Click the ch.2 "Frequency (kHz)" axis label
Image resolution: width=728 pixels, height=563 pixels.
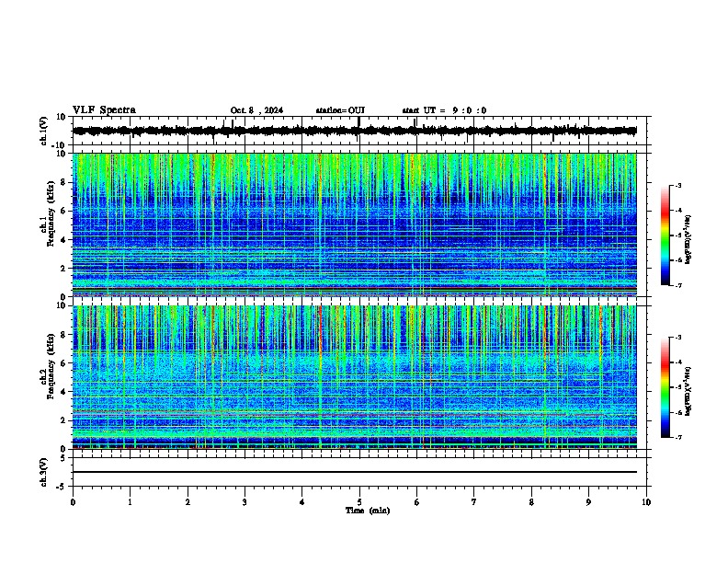coord(51,366)
